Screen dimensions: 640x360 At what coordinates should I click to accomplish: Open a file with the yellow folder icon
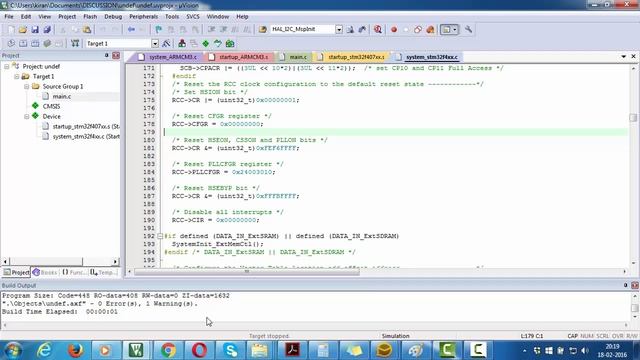click(23, 29)
